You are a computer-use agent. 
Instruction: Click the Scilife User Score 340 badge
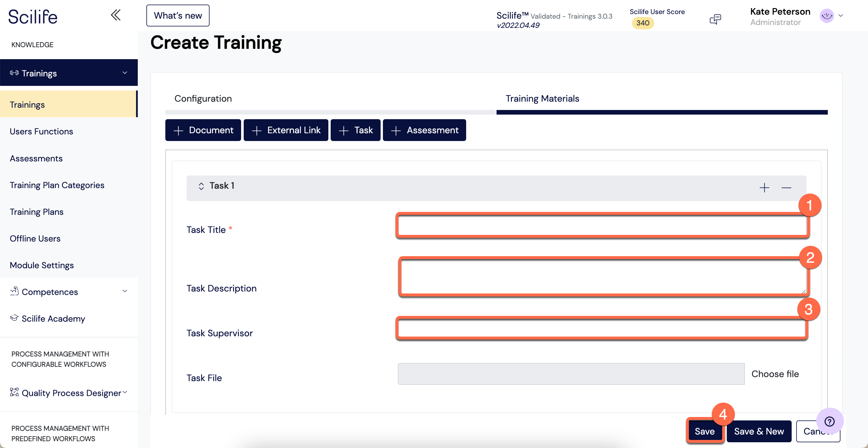click(x=643, y=23)
